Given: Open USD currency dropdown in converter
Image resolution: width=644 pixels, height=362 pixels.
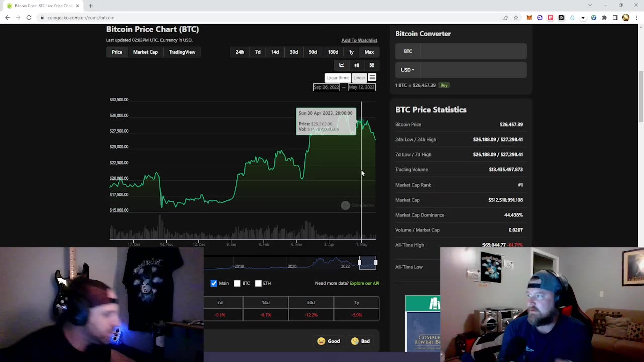Looking at the screenshot, I should click(408, 70).
